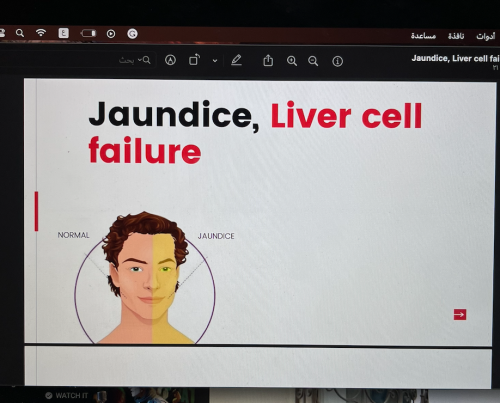Toggle the Markup toolbar icon

(x=170, y=60)
